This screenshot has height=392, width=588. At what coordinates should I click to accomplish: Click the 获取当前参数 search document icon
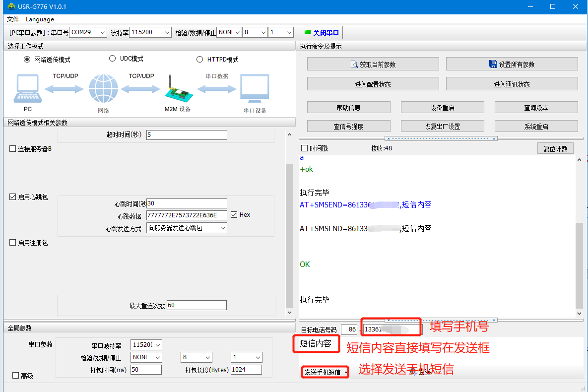click(x=354, y=65)
